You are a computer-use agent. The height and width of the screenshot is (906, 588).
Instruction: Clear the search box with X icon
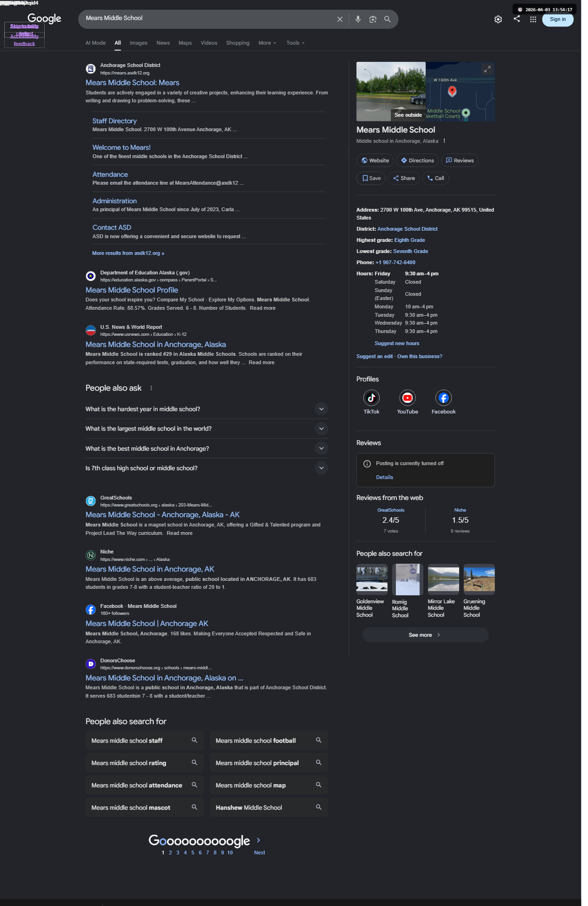pos(340,19)
